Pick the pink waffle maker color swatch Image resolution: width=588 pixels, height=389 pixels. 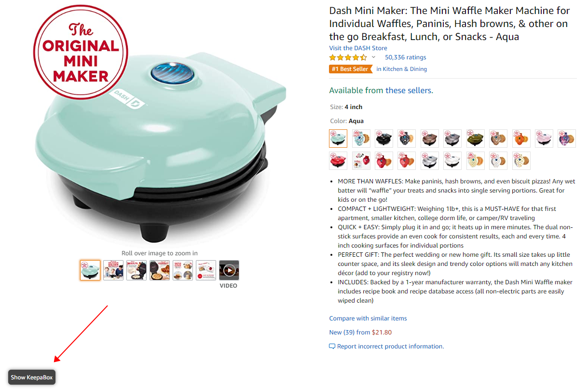[545, 139]
